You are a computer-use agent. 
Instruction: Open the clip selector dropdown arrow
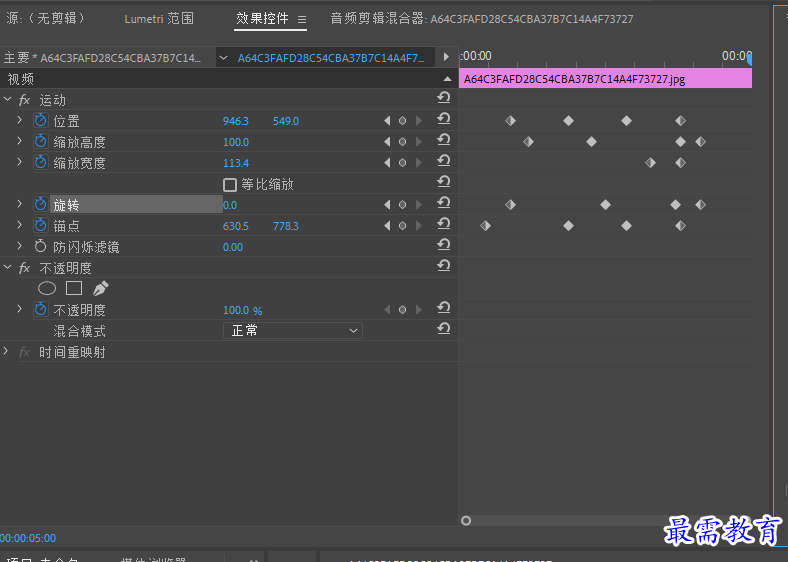coord(224,58)
